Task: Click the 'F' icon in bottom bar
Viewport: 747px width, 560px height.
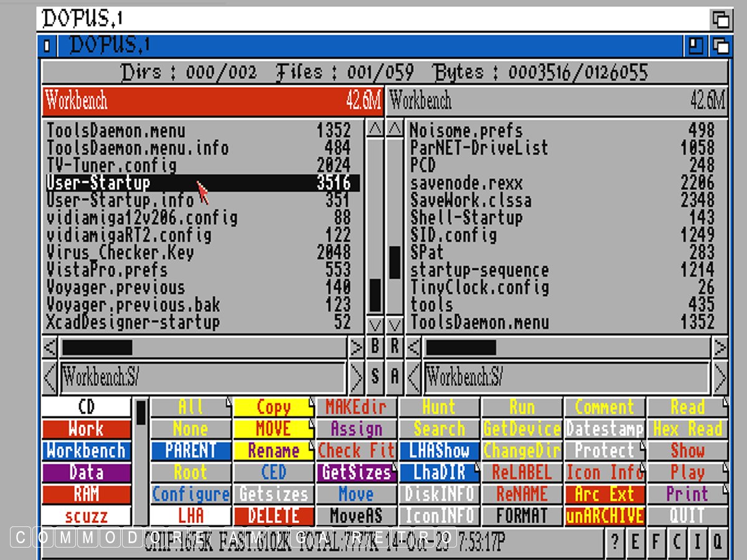Action: [655, 542]
